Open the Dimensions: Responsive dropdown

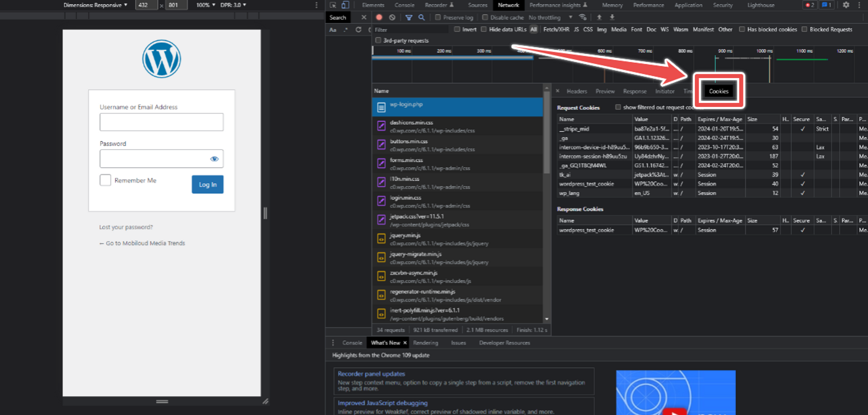(x=95, y=5)
